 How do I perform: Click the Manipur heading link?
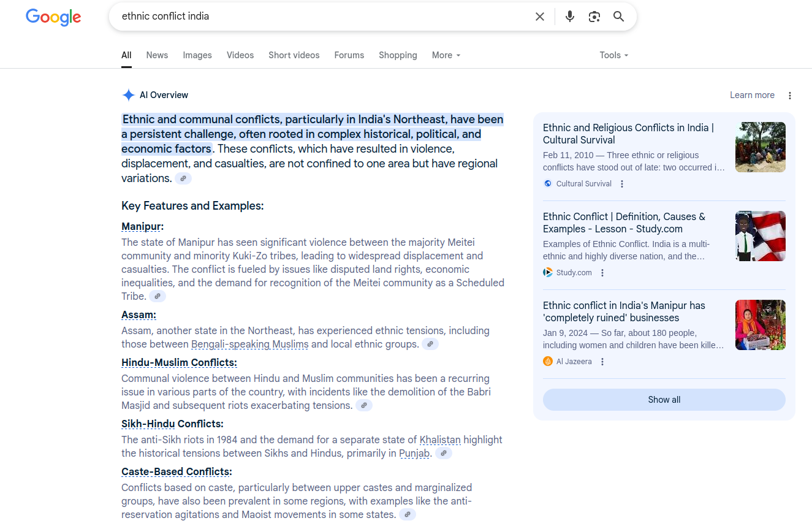[142, 227]
